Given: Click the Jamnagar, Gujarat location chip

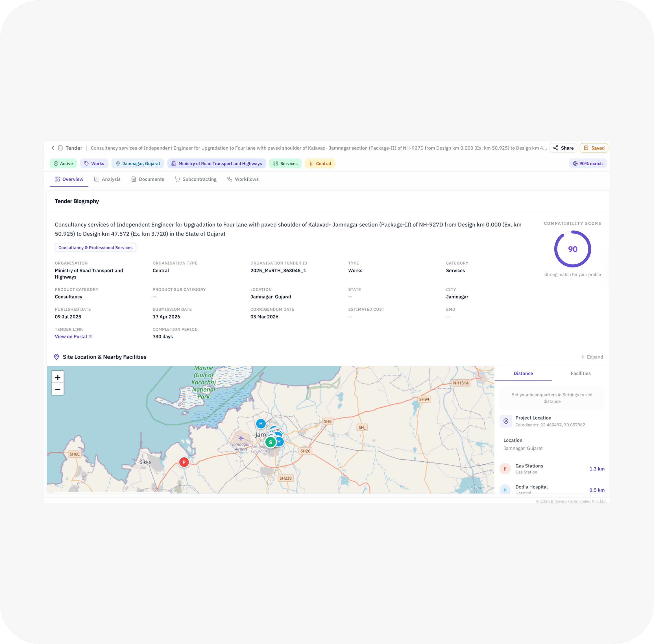Looking at the screenshot, I should click(x=138, y=164).
